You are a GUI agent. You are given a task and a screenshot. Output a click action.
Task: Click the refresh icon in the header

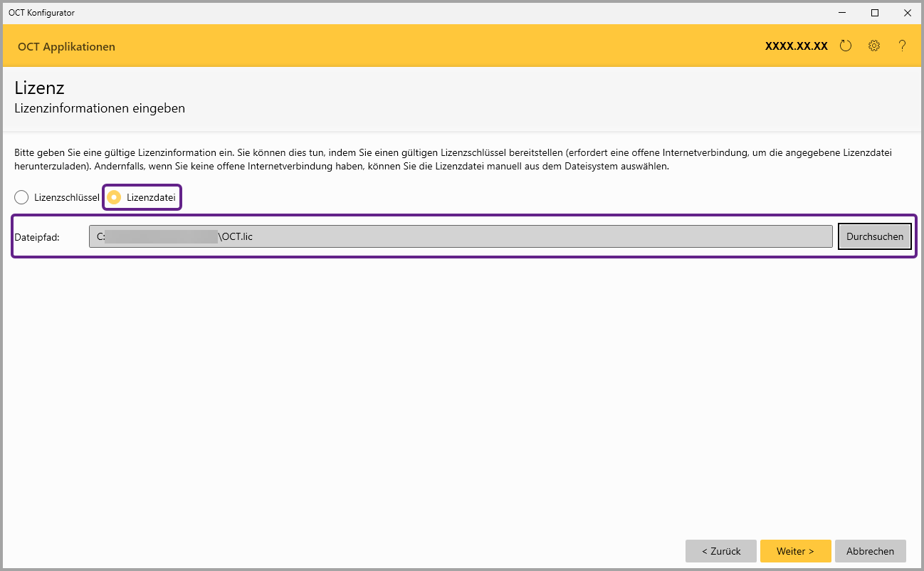click(845, 46)
